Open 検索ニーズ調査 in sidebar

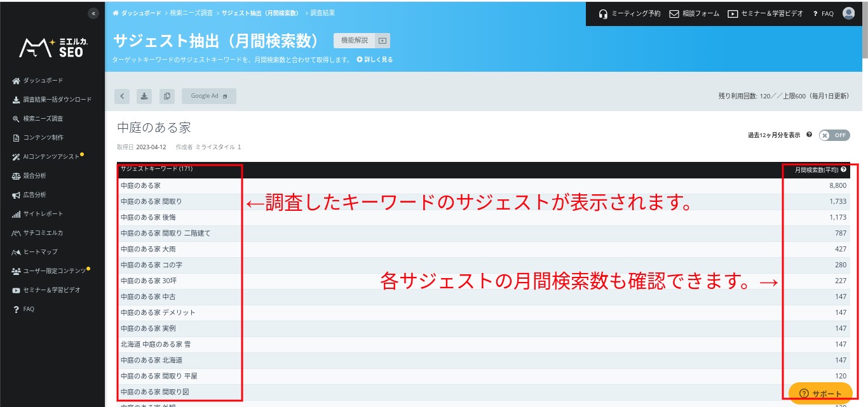point(43,119)
